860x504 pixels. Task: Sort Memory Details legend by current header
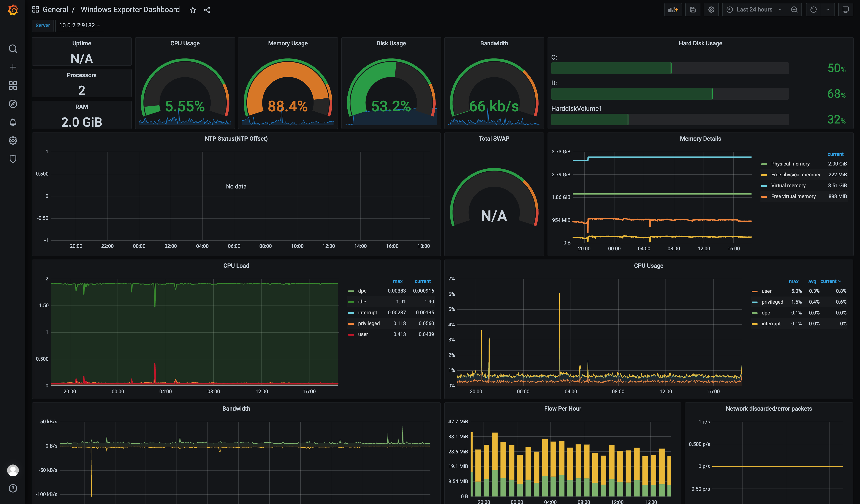pyautogui.click(x=835, y=154)
